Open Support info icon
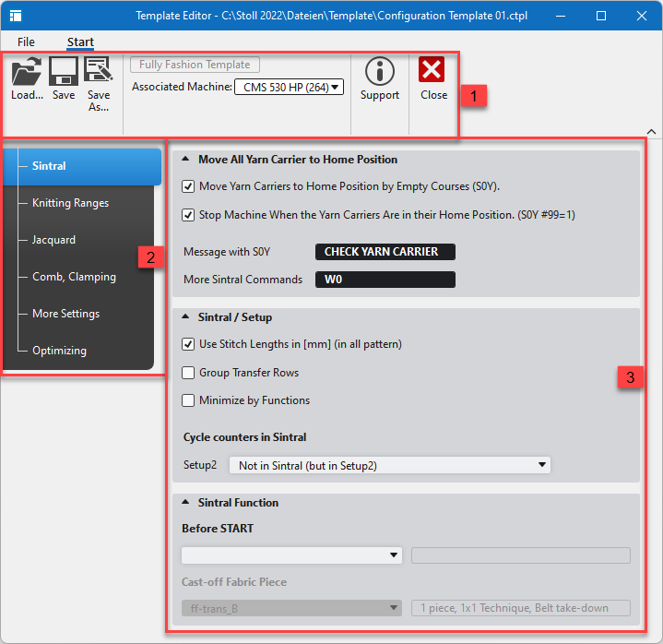The width and height of the screenshot is (663, 644). point(379,72)
